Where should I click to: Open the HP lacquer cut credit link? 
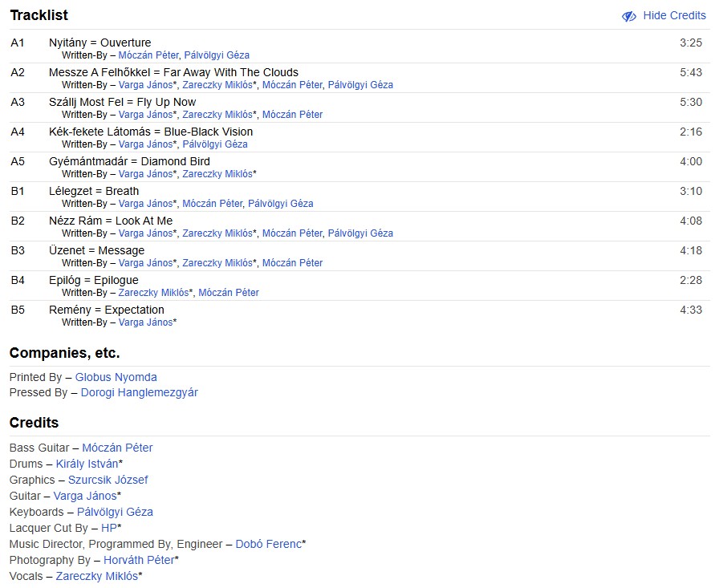[108, 528]
